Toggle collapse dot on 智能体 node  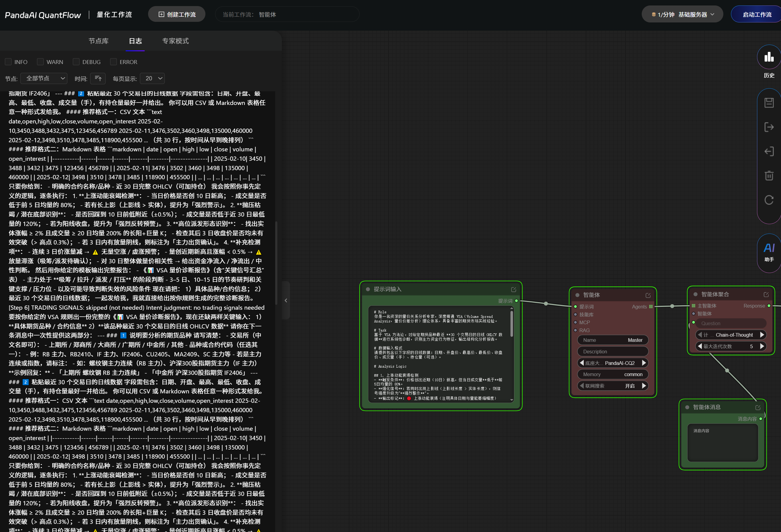pyautogui.click(x=577, y=295)
